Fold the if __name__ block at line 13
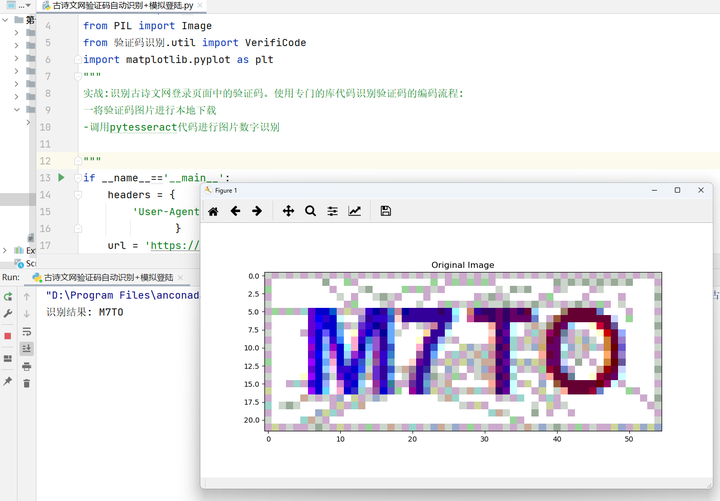 click(78, 178)
